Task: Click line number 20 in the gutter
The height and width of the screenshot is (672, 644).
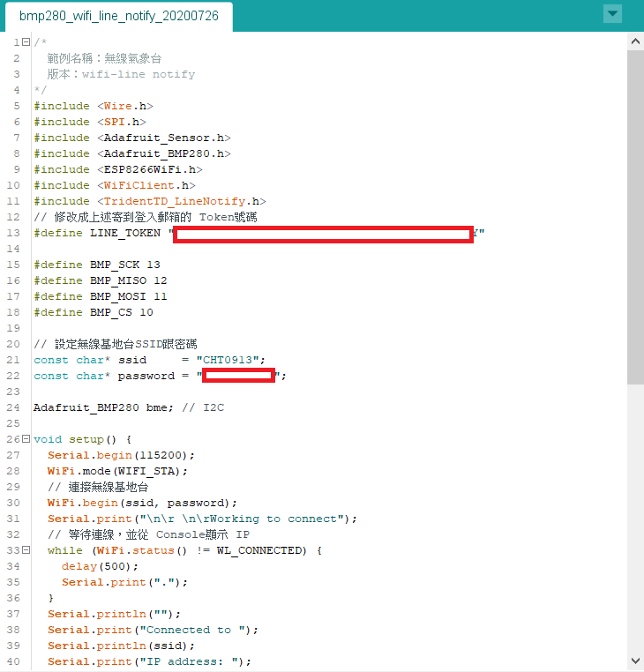Action: (x=12, y=328)
